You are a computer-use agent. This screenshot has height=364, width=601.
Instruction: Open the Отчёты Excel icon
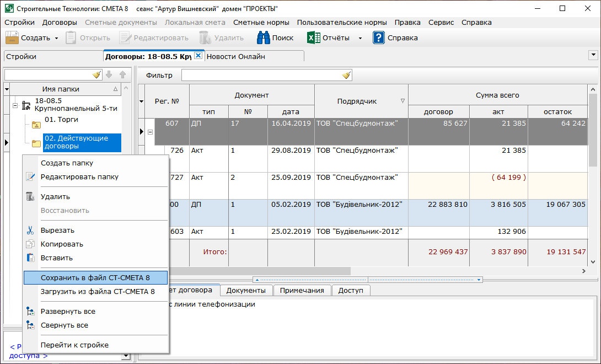[314, 38]
